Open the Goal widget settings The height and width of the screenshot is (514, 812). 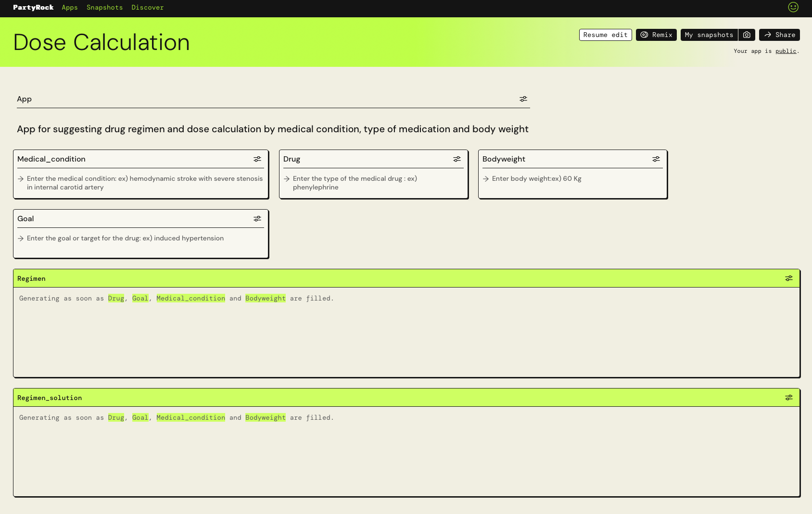pos(257,218)
